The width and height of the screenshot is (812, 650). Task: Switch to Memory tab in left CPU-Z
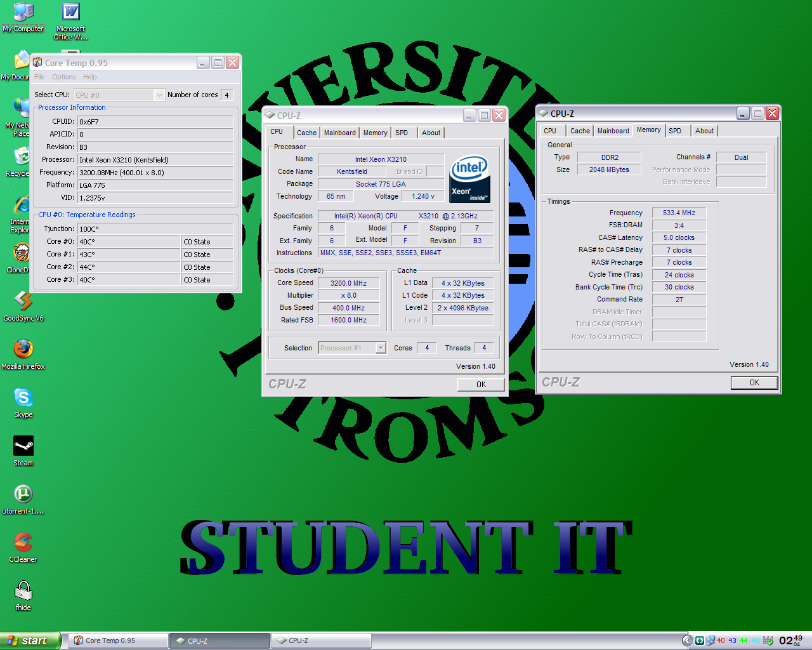click(375, 133)
